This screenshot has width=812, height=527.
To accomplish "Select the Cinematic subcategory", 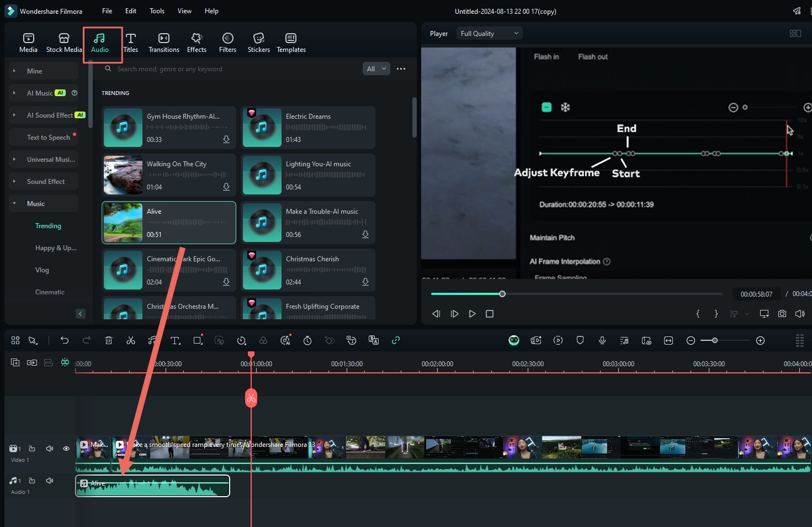I will (50, 292).
